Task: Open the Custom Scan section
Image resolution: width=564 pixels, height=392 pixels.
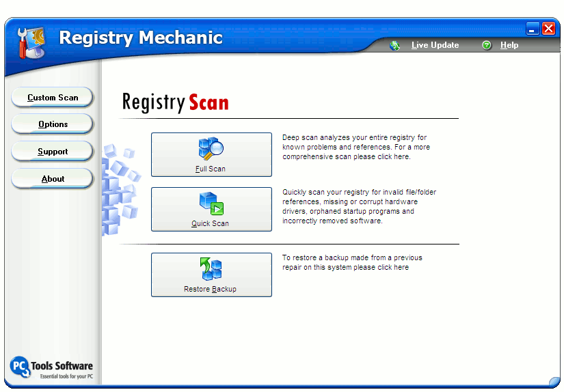Action: tap(53, 98)
